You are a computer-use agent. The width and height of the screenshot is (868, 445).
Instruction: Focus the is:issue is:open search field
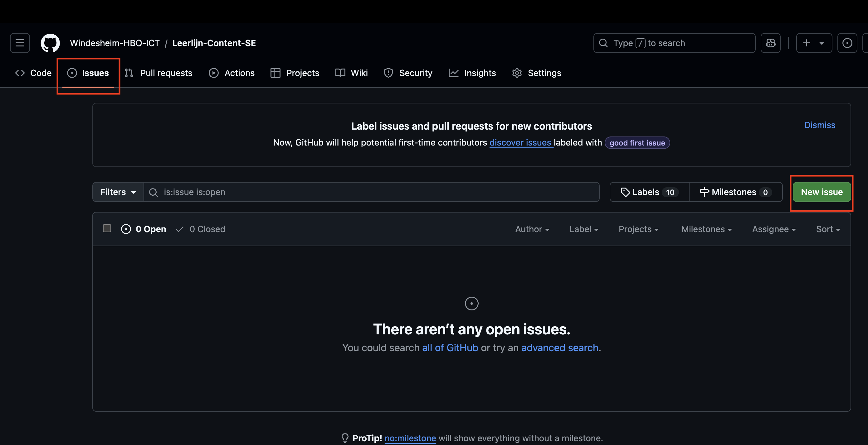pos(371,192)
